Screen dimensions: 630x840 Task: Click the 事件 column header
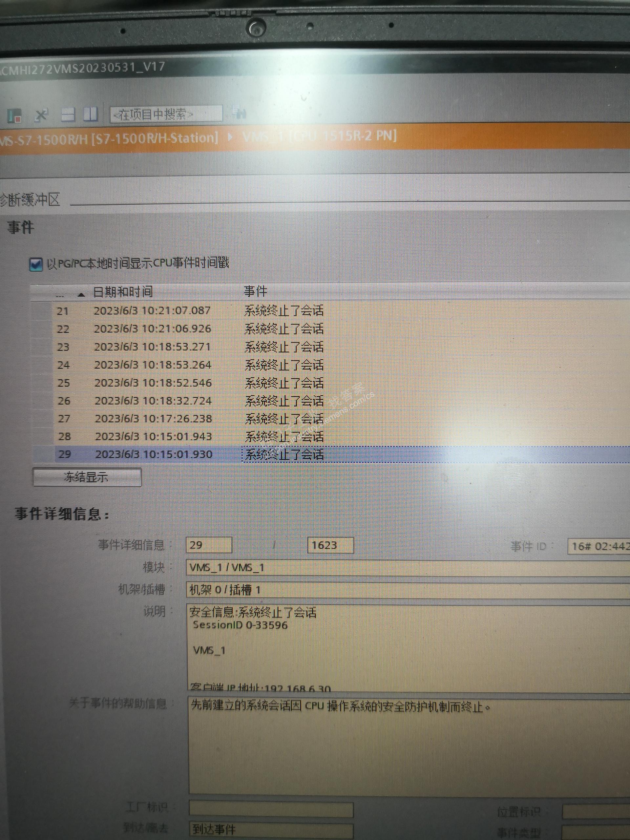click(x=255, y=292)
